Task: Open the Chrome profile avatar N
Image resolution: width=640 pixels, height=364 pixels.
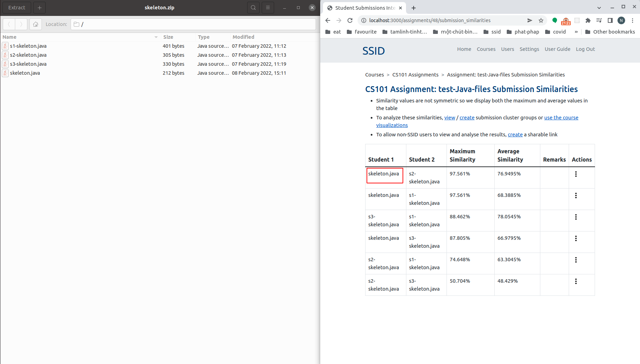Action: (x=621, y=20)
